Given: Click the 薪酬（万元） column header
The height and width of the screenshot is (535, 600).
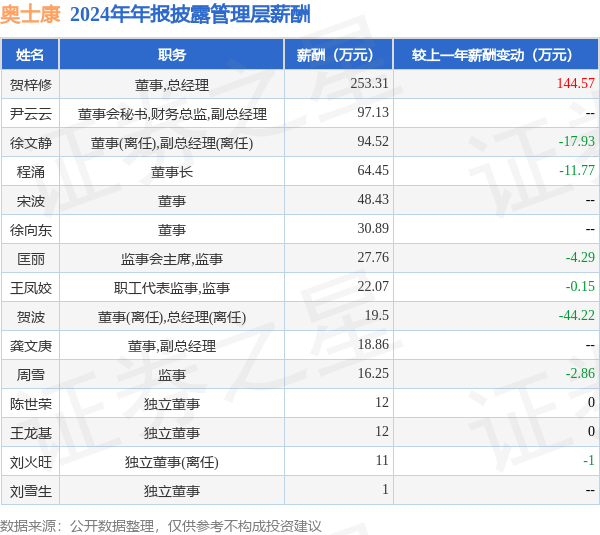Looking at the screenshot, I should pos(339,54).
